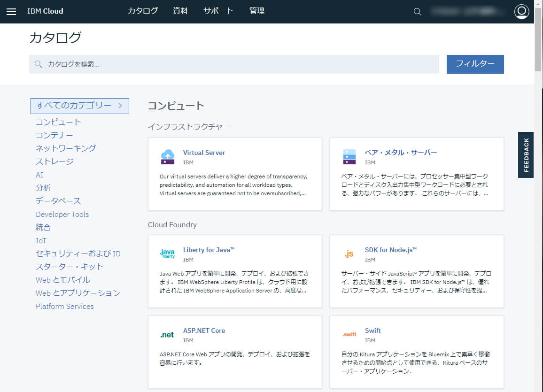Select 分析 category in sidebar
543x392 pixels.
(43, 188)
